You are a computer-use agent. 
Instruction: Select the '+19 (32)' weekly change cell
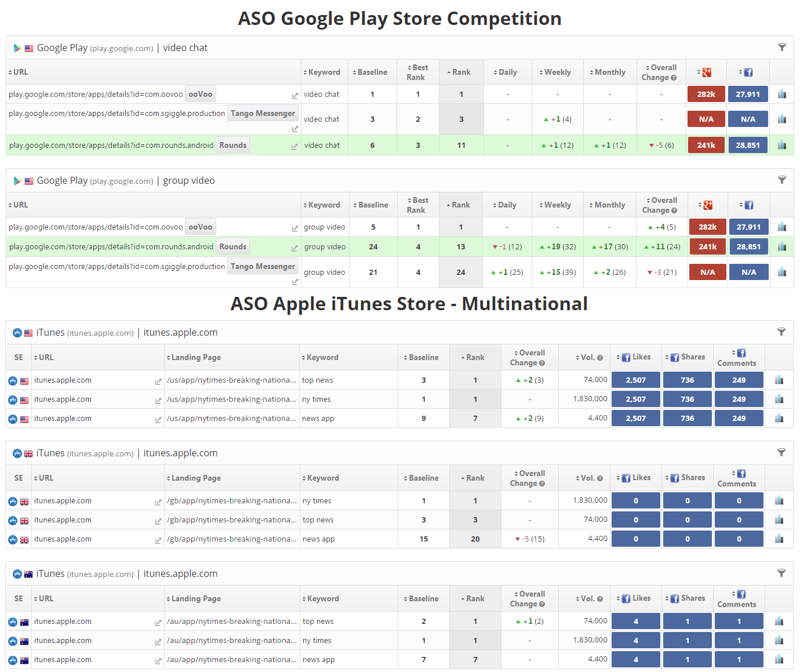(558, 246)
